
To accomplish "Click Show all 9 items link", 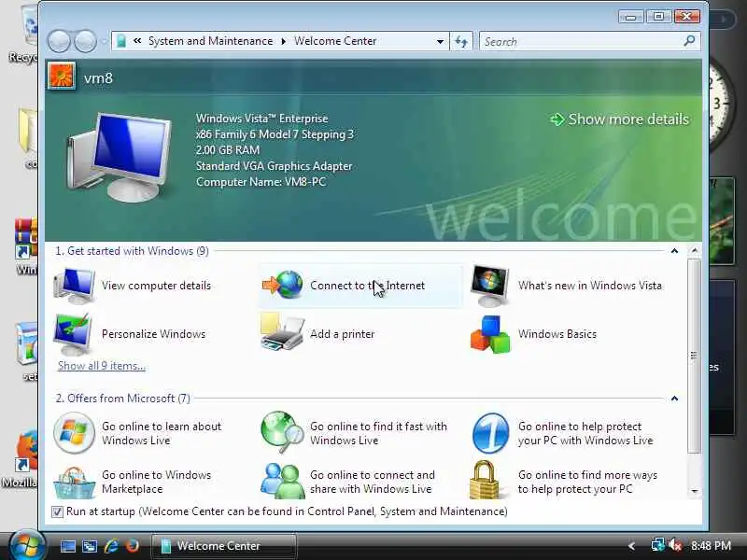I will [x=102, y=366].
